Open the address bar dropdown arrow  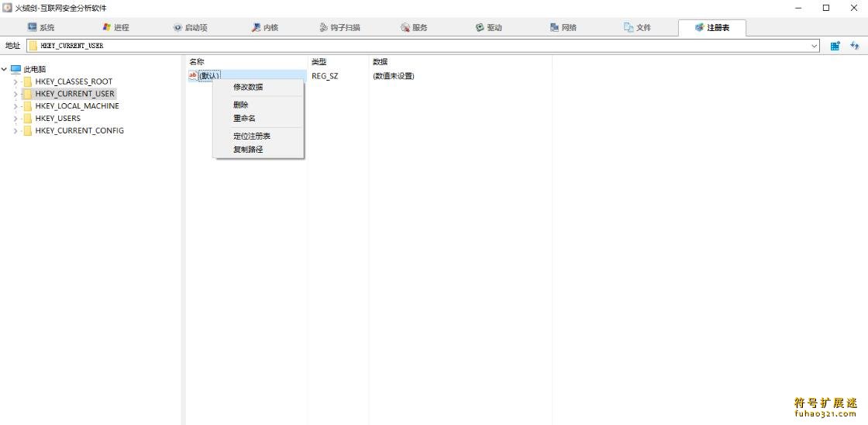point(815,46)
